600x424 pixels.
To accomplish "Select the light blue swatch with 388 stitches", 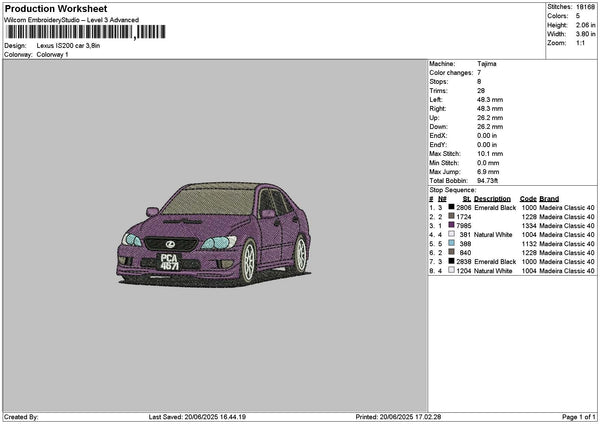I will tap(452, 243).
